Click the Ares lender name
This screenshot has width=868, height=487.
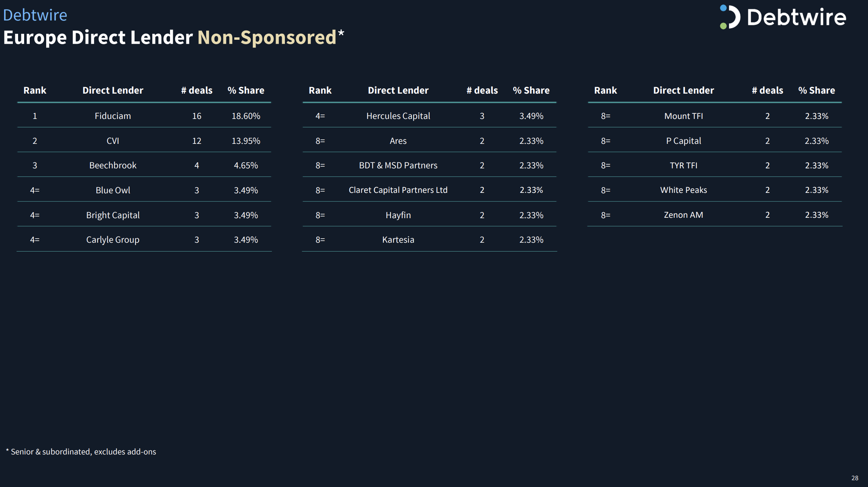click(x=398, y=141)
